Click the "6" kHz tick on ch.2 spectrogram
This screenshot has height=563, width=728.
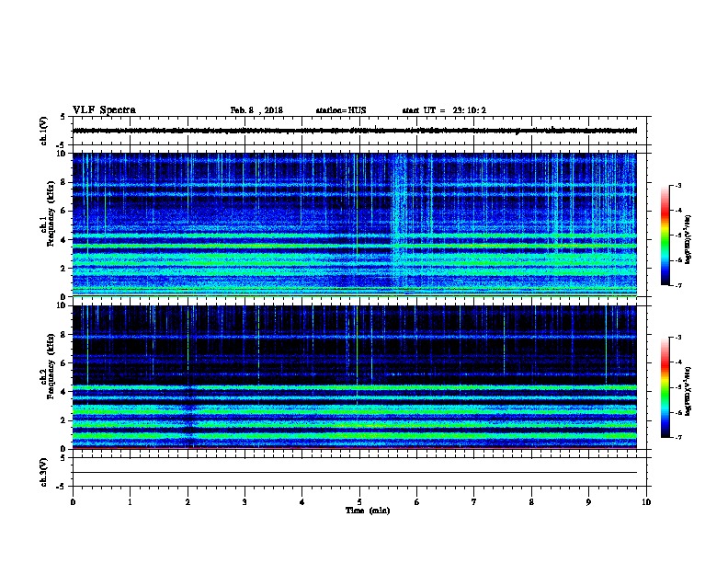[x=63, y=363]
